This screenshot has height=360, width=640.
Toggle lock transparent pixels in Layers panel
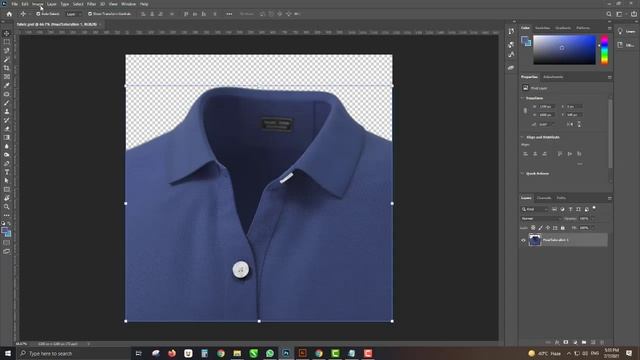(x=533, y=228)
